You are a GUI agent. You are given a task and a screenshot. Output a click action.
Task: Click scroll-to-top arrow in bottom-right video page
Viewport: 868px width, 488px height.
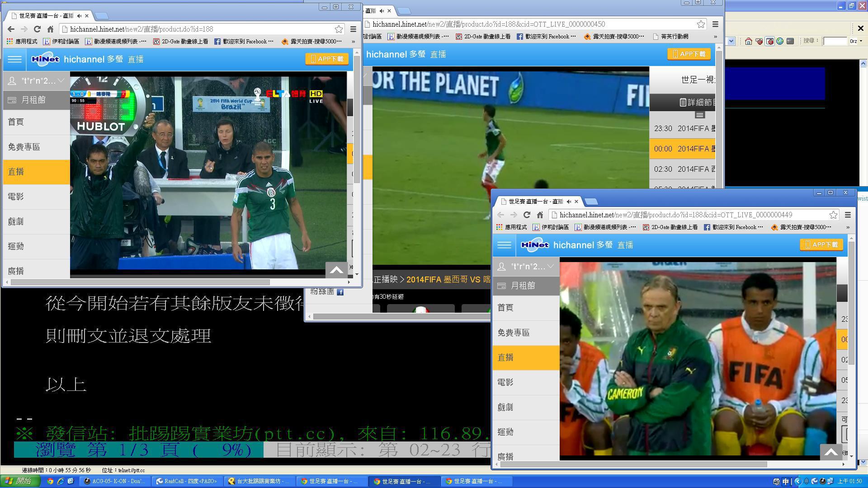(831, 452)
